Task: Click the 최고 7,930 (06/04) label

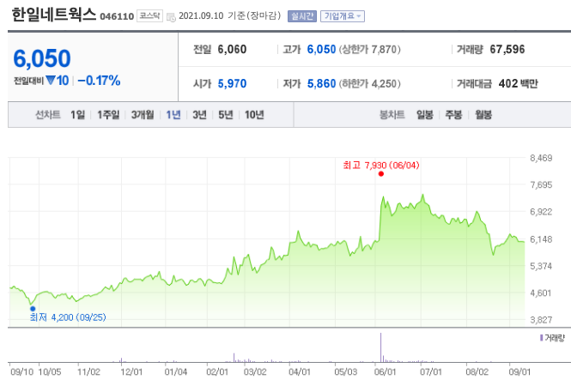Action: coord(381,166)
